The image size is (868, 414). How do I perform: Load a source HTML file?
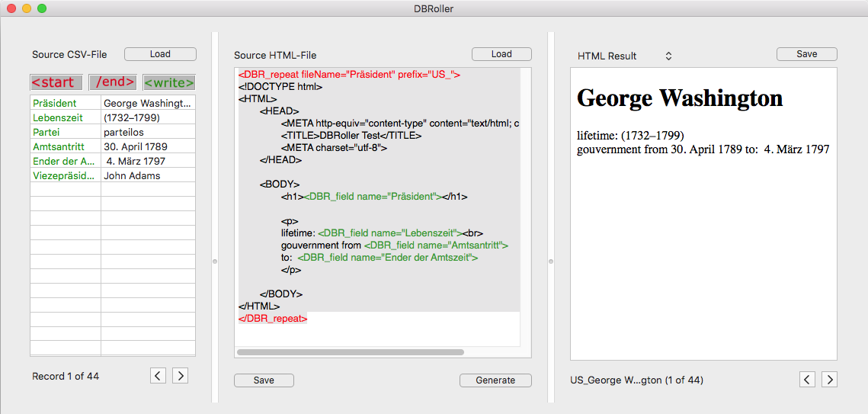(x=501, y=54)
